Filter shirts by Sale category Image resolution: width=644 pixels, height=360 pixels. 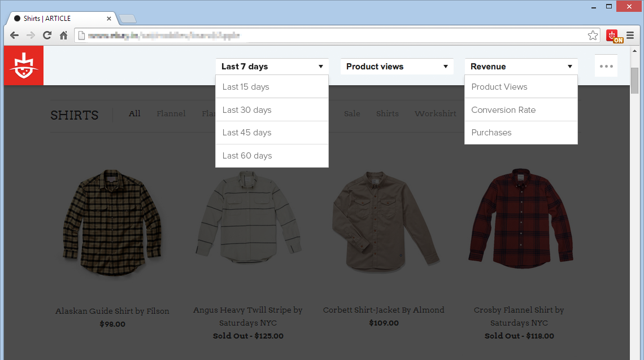352,113
